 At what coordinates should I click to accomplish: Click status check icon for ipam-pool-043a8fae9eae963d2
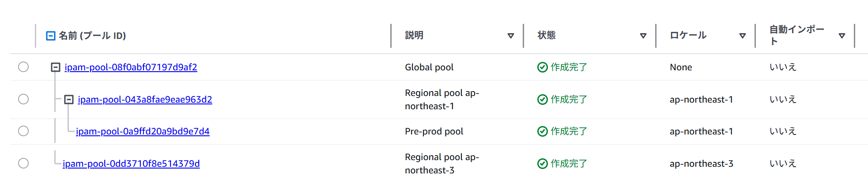pos(543,100)
